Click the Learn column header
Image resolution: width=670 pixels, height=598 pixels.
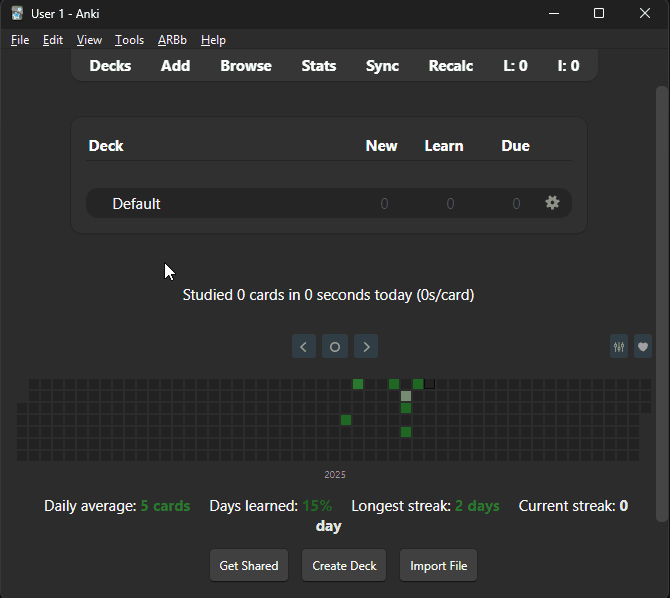(444, 146)
